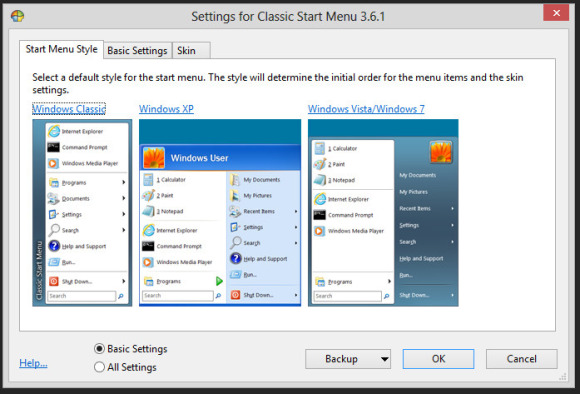Click the Calculator icon in Vista/7 preview

[320, 148]
